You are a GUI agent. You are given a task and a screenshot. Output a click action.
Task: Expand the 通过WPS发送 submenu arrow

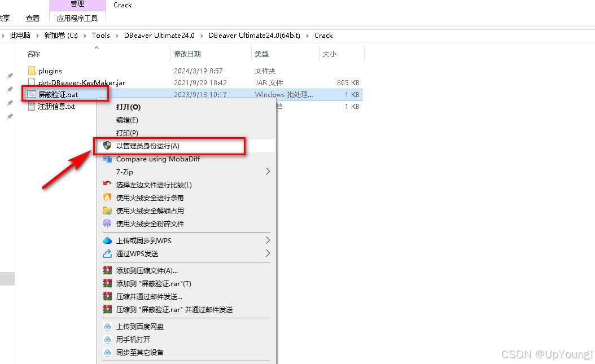268,253
